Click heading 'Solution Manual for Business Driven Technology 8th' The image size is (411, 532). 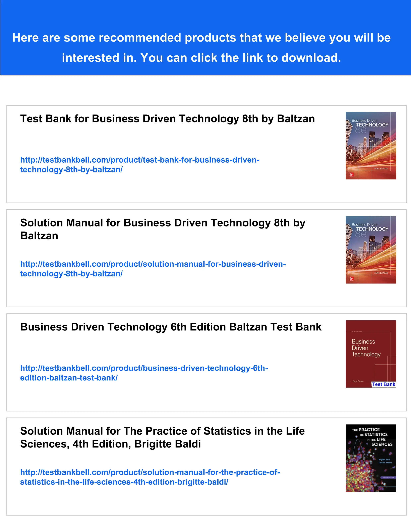coord(162,223)
